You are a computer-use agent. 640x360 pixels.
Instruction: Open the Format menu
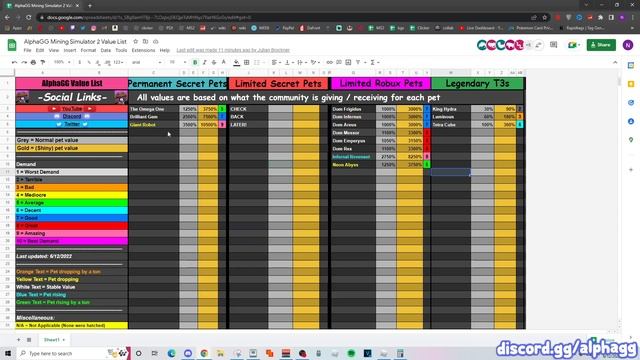pyautogui.click(x=88, y=50)
